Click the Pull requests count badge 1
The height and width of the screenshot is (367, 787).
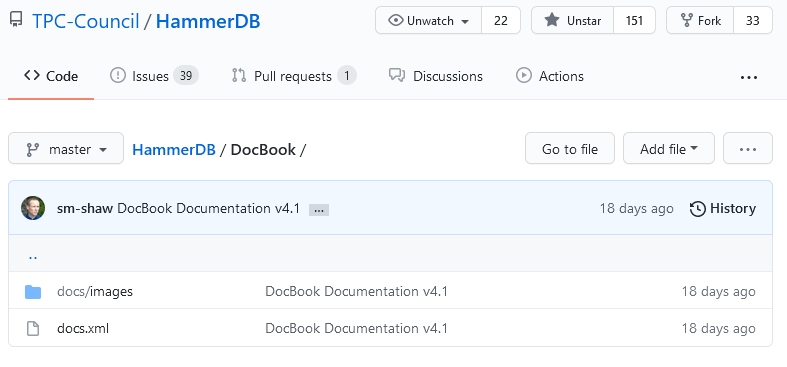(x=347, y=76)
